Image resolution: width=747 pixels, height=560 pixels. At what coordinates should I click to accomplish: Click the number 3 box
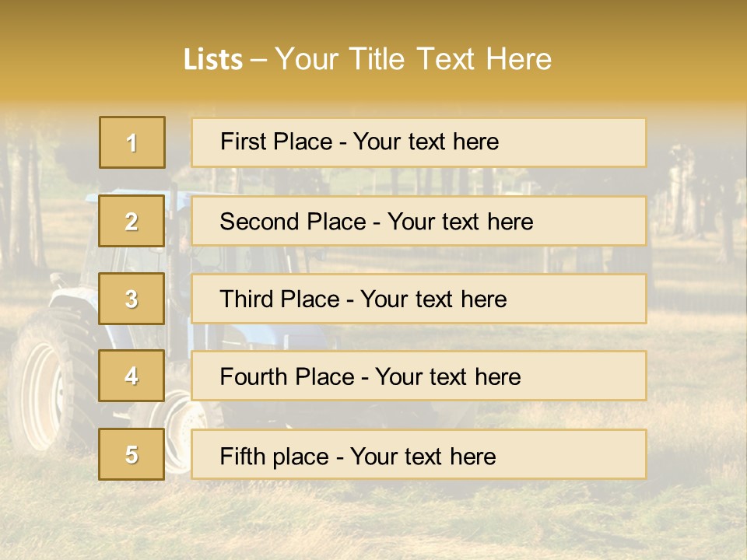[132, 299]
